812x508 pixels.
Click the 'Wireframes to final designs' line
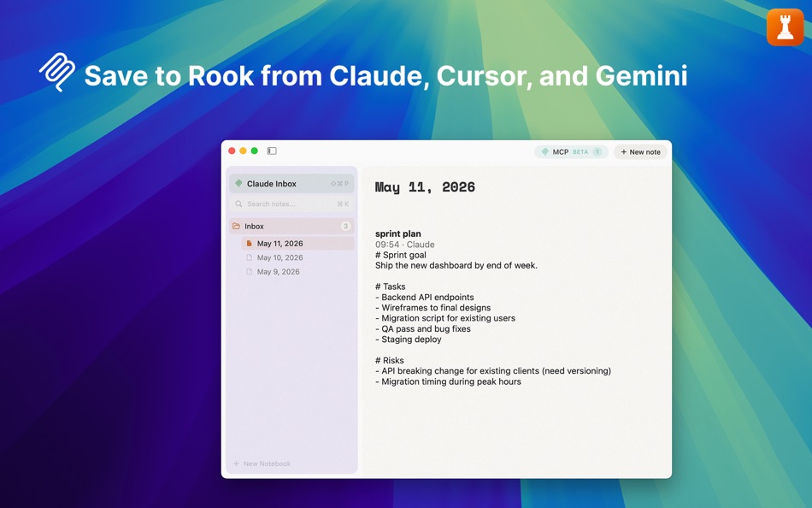[x=433, y=307]
